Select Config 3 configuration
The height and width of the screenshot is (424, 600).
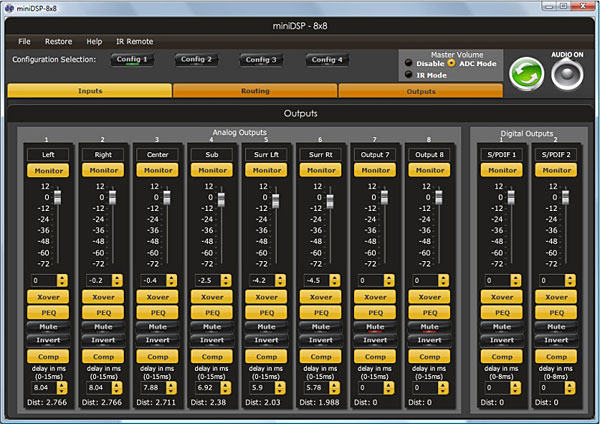pyautogui.click(x=261, y=60)
